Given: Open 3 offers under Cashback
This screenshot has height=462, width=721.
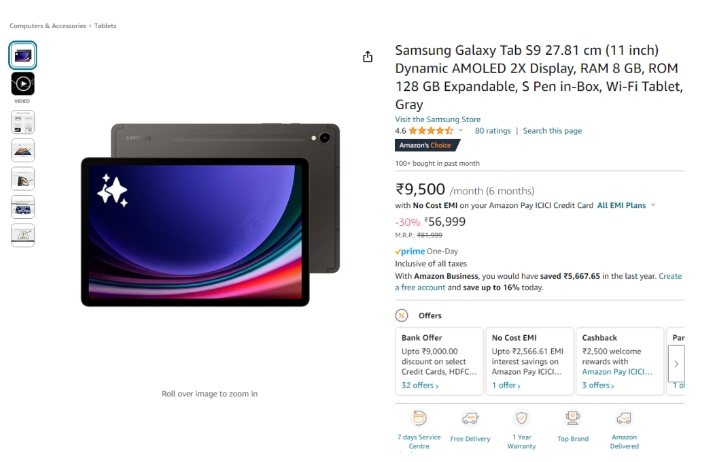Looking at the screenshot, I should click(598, 385).
